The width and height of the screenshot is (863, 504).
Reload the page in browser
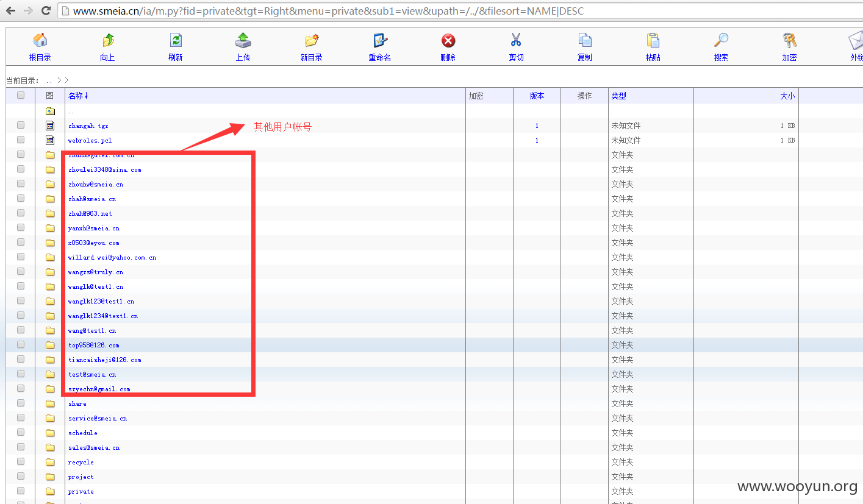[46, 10]
